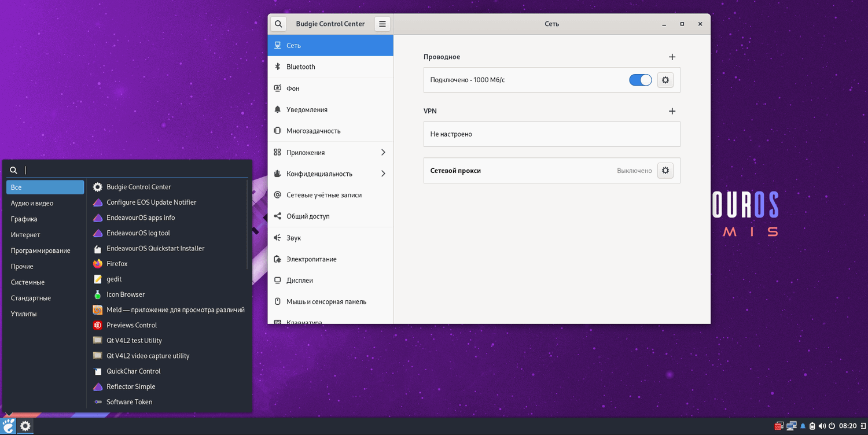Image resolution: width=868 pixels, height=435 pixels.
Task: Launch Qt V4L2 test Utility
Action: pyautogui.click(x=168, y=340)
